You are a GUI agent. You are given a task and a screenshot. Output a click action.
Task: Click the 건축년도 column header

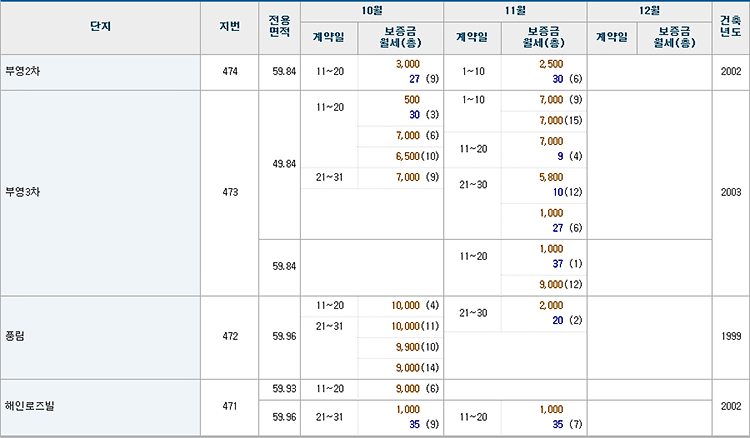pos(730,28)
